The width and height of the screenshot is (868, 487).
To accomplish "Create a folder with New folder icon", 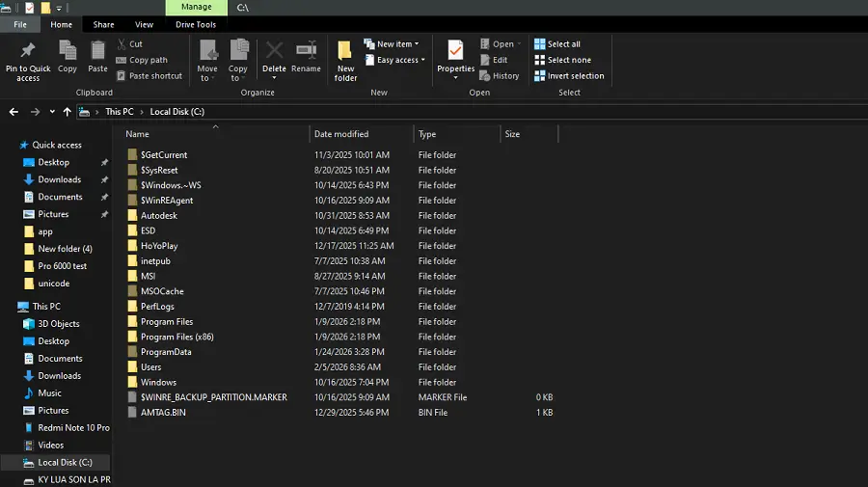I will 345,51.
